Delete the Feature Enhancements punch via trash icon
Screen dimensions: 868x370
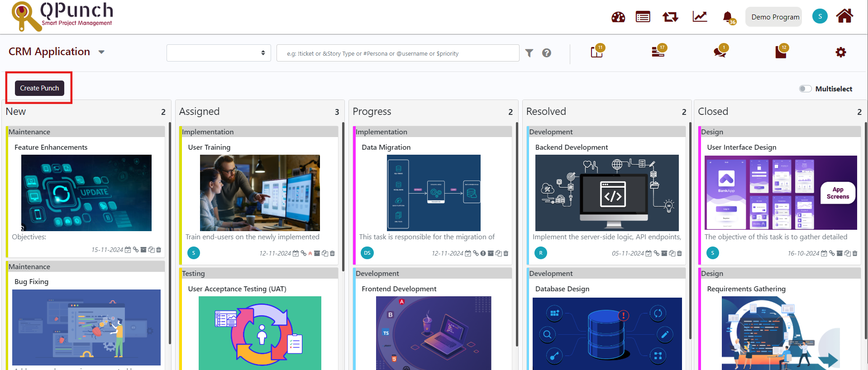point(159,250)
